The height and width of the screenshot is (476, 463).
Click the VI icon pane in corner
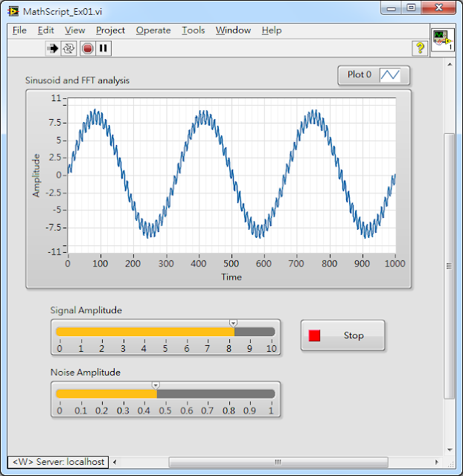(x=443, y=40)
